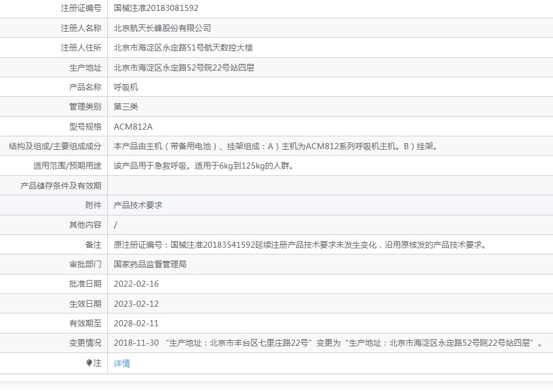Click the 型号规格 label
This screenshot has width=553, height=392.
85,127
